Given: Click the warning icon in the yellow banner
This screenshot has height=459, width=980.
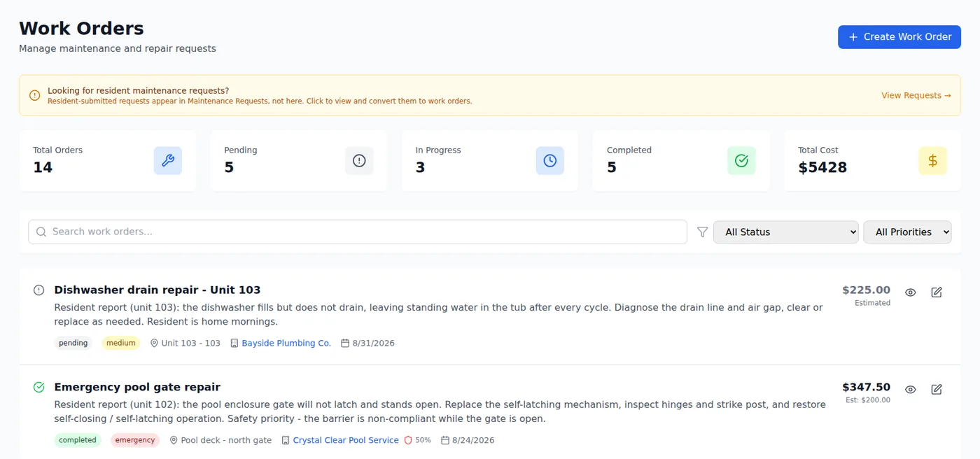Looking at the screenshot, I should pyautogui.click(x=35, y=95).
